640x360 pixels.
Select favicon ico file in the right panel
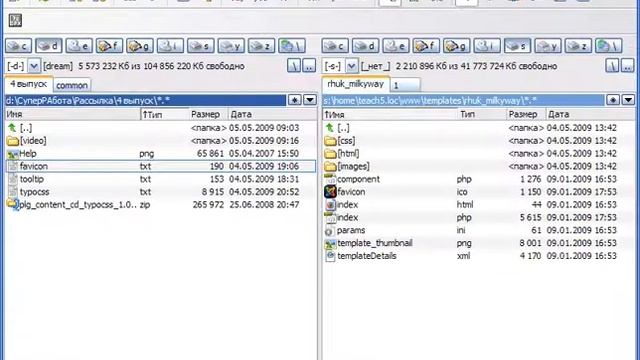(478, 192)
